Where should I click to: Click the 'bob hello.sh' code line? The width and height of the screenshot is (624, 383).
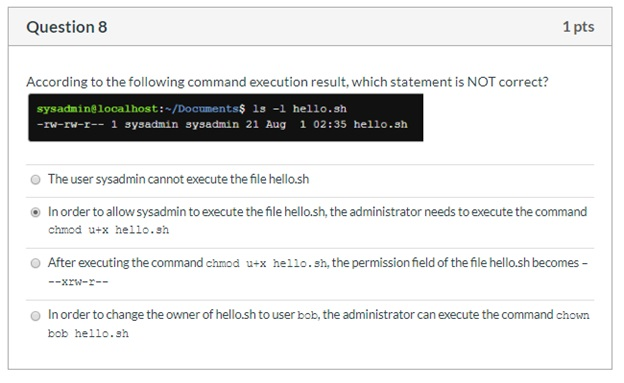click(88, 333)
